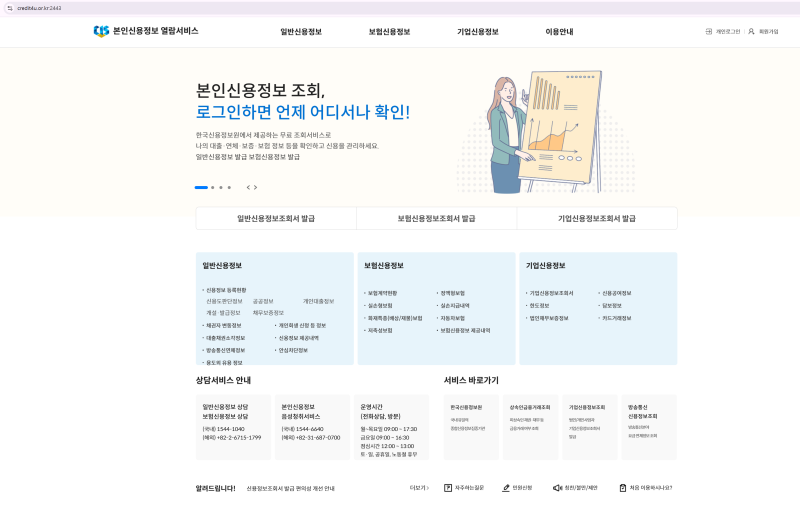The width and height of the screenshot is (800, 507).
Task: Click 방송통신연체정보 link
Action: pyautogui.click(x=226, y=350)
